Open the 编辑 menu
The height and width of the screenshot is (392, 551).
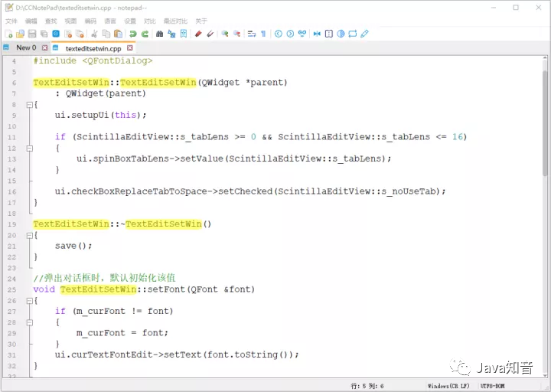pos(31,21)
